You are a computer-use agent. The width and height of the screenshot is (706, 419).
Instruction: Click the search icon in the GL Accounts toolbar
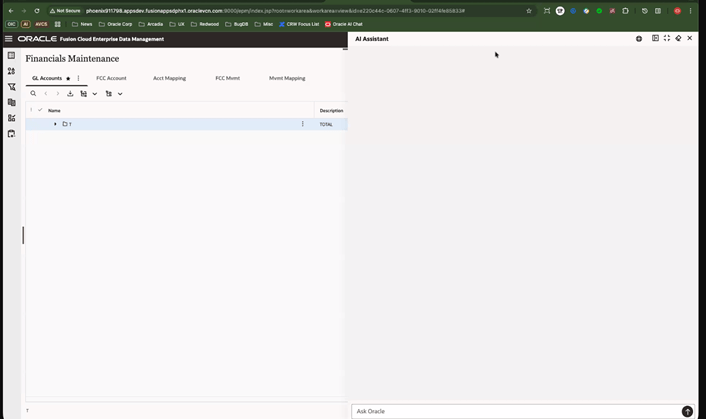tap(33, 94)
